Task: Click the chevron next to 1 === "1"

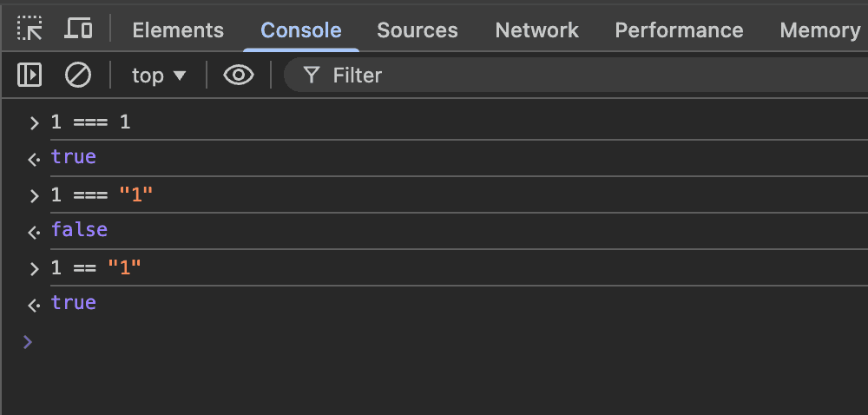Action: [34, 195]
